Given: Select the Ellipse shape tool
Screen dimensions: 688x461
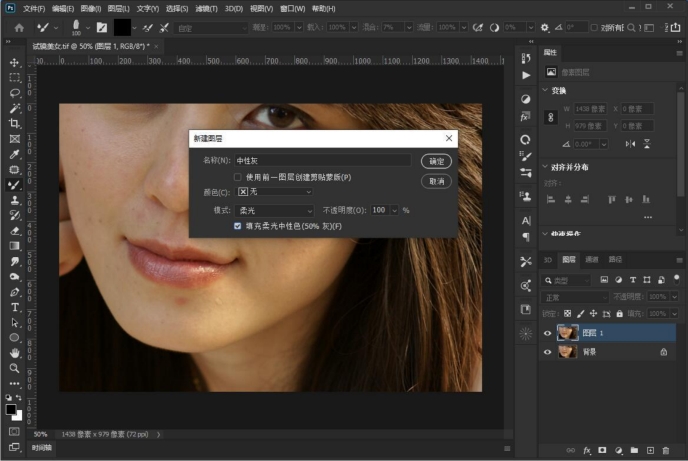Looking at the screenshot, I should (14, 338).
